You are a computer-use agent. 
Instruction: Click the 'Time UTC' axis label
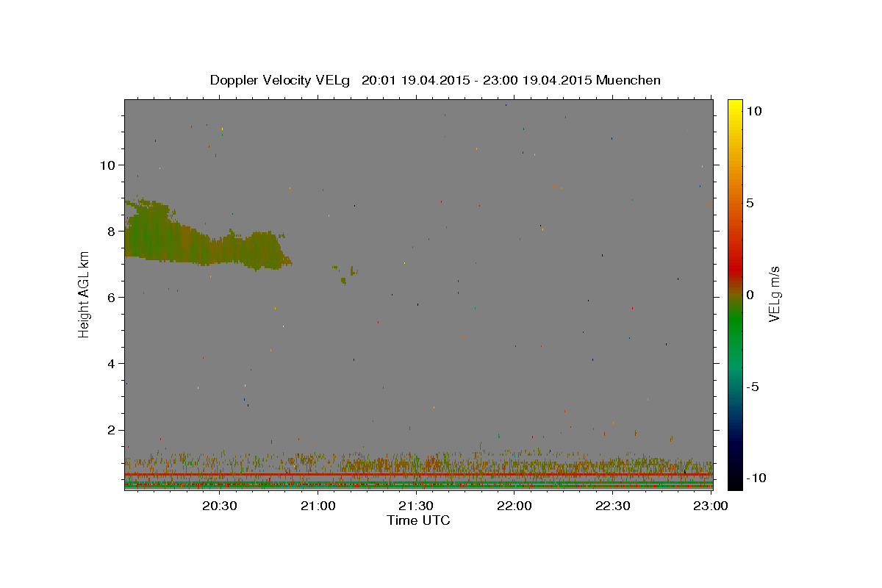click(418, 520)
